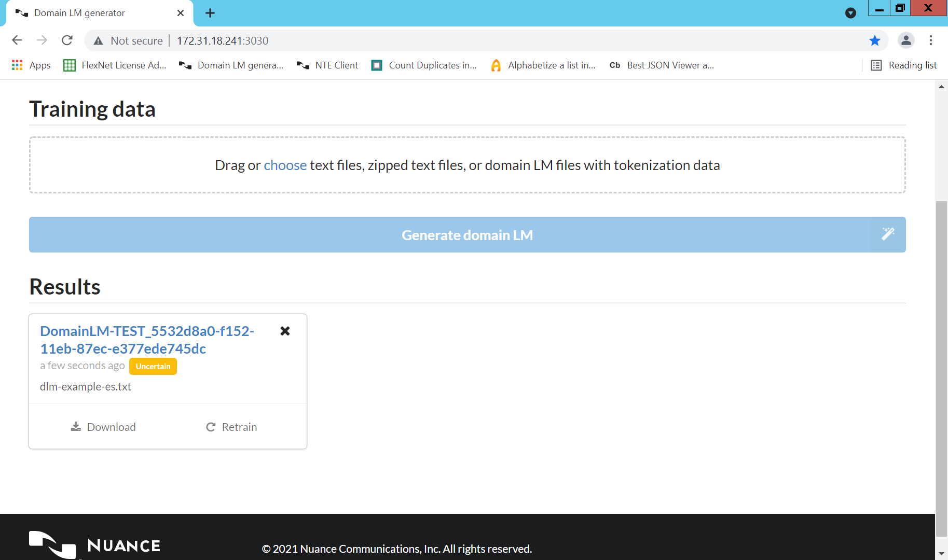
Task: Close the Domain LM generator tab
Action: [x=181, y=13]
